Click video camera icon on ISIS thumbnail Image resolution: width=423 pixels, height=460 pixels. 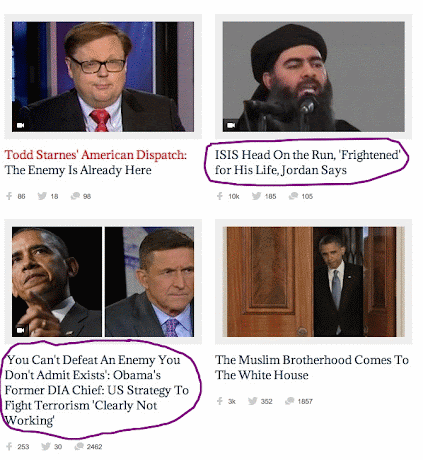231,125
